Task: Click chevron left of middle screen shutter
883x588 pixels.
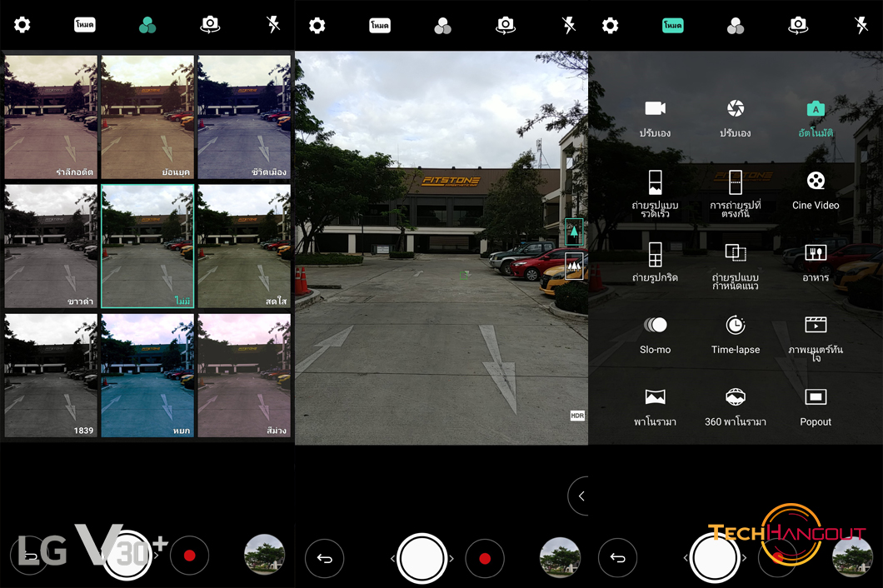Action: coord(392,559)
